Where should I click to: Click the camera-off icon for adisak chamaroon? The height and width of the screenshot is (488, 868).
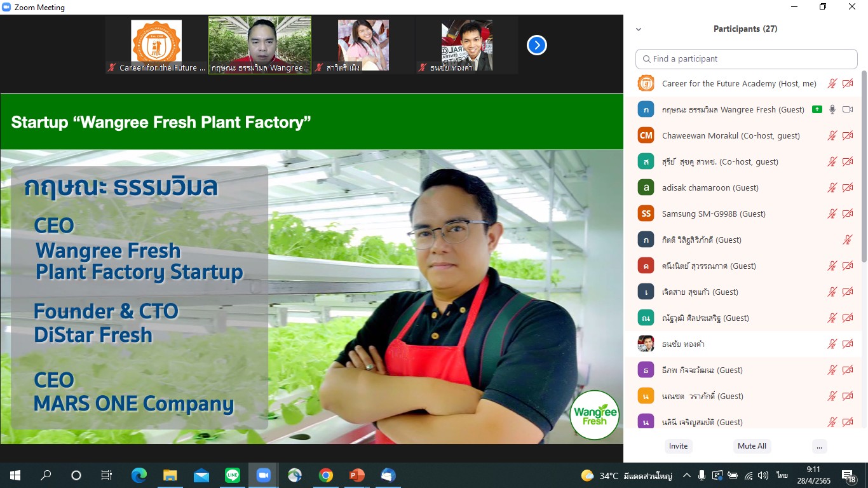(x=848, y=187)
